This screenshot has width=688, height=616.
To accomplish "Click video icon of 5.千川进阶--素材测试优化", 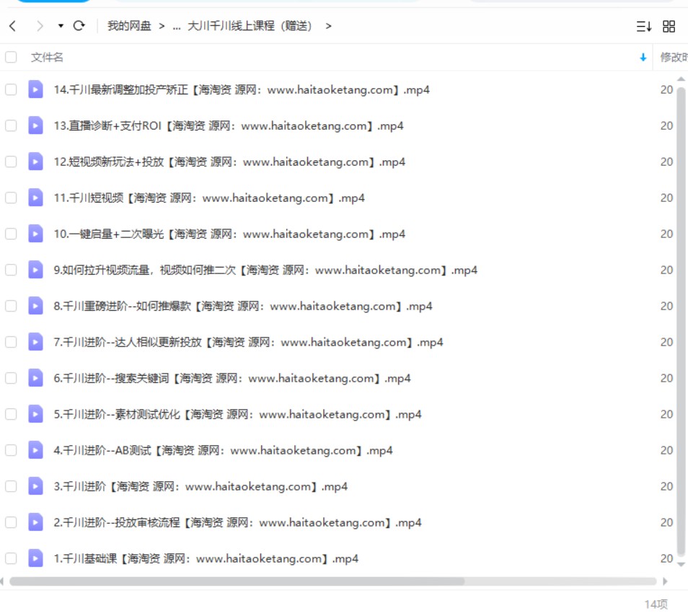I will [35, 414].
